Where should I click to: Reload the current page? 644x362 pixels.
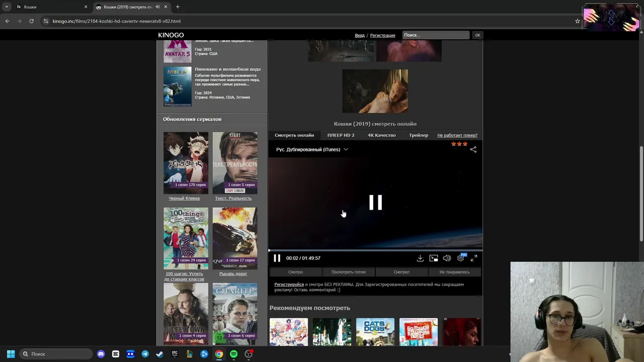(31, 21)
